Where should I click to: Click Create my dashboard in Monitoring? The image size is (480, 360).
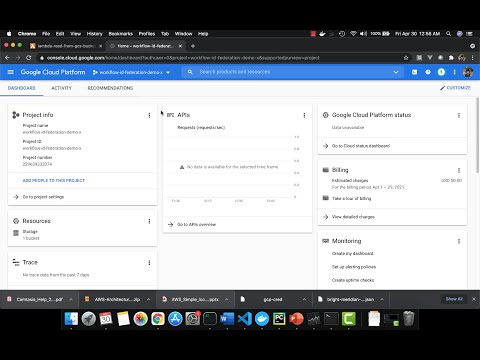tap(352, 254)
